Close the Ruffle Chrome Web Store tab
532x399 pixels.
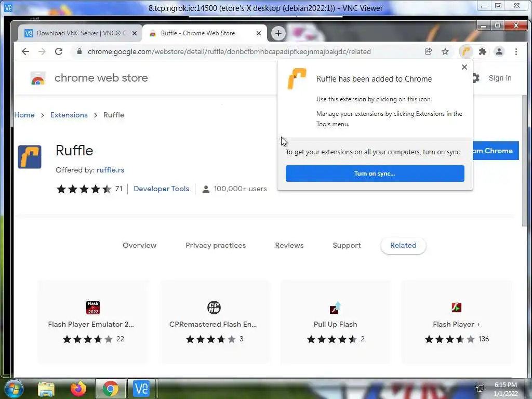[x=259, y=33]
